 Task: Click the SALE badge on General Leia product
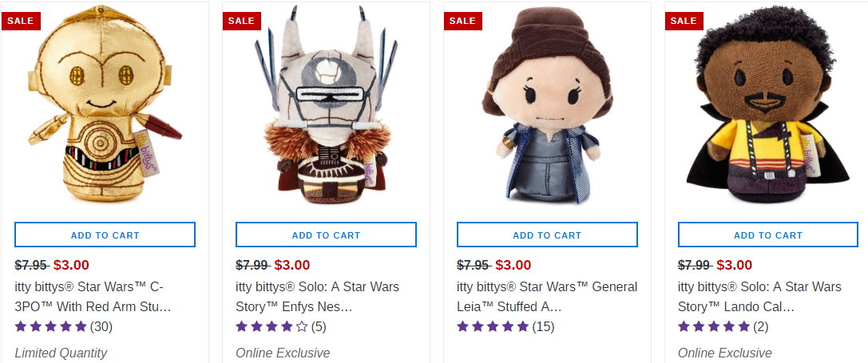462,21
